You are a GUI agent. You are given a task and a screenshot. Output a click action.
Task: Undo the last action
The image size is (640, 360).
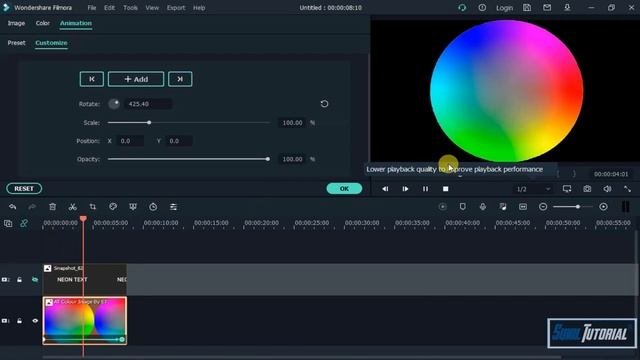[x=13, y=207]
